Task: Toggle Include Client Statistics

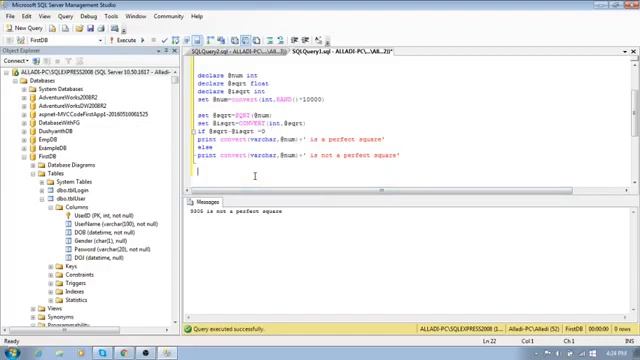Action: [221, 40]
